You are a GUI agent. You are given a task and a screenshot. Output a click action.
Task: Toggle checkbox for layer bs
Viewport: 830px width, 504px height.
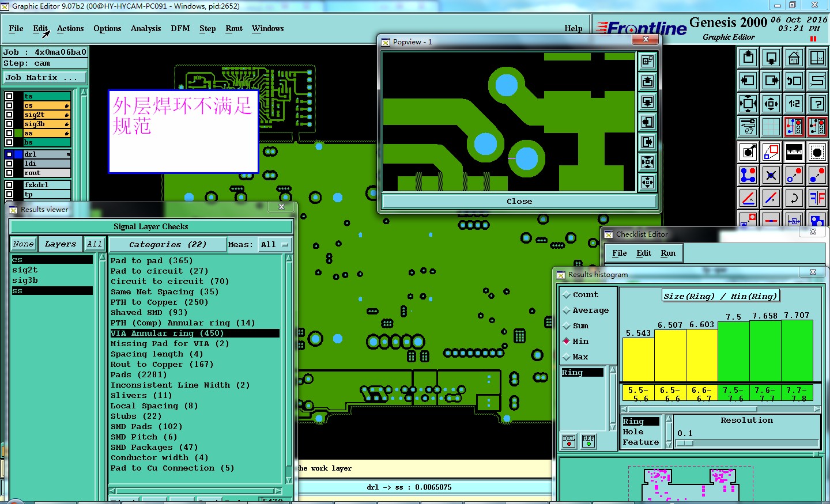[9, 142]
